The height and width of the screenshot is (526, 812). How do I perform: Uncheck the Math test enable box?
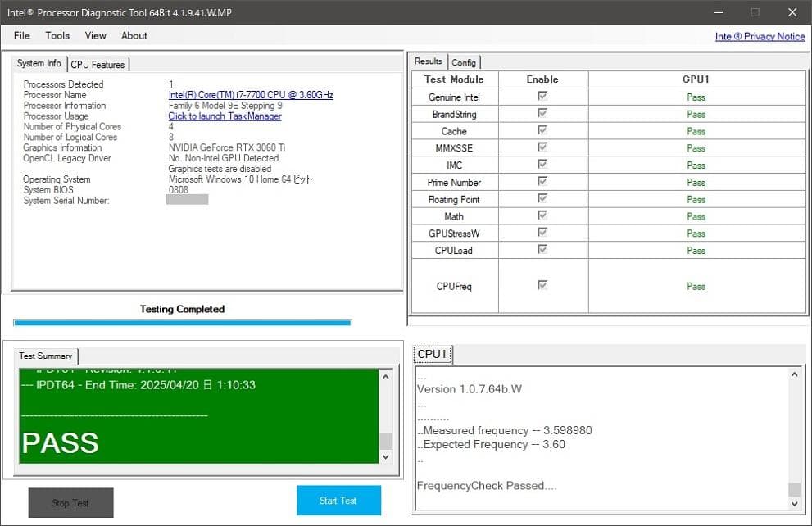click(542, 216)
